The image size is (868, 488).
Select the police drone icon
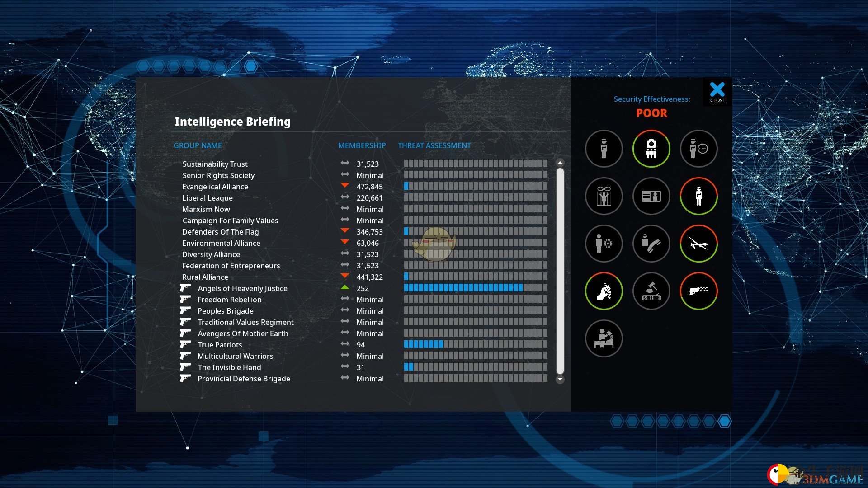coord(698,244)
